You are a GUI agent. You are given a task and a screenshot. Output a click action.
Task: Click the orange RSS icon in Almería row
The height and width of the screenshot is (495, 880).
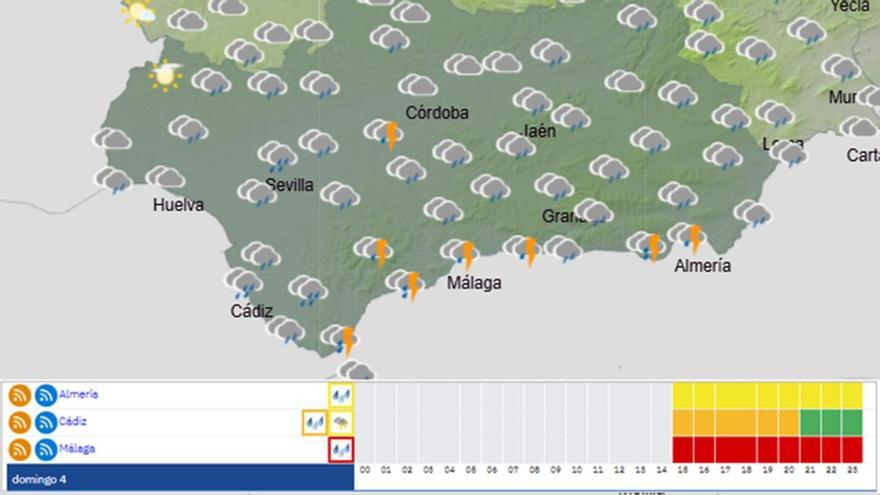coord(20,395)
